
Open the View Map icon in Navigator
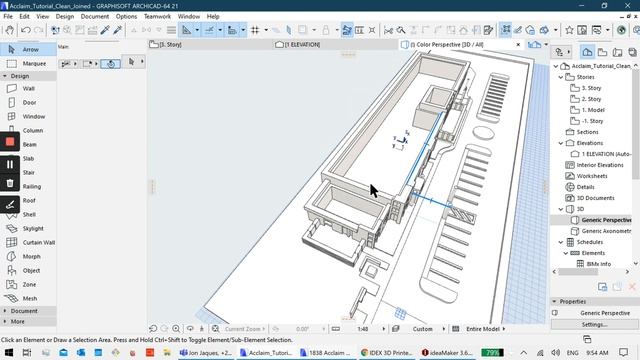pyautogui.click(x=602, y=52)
